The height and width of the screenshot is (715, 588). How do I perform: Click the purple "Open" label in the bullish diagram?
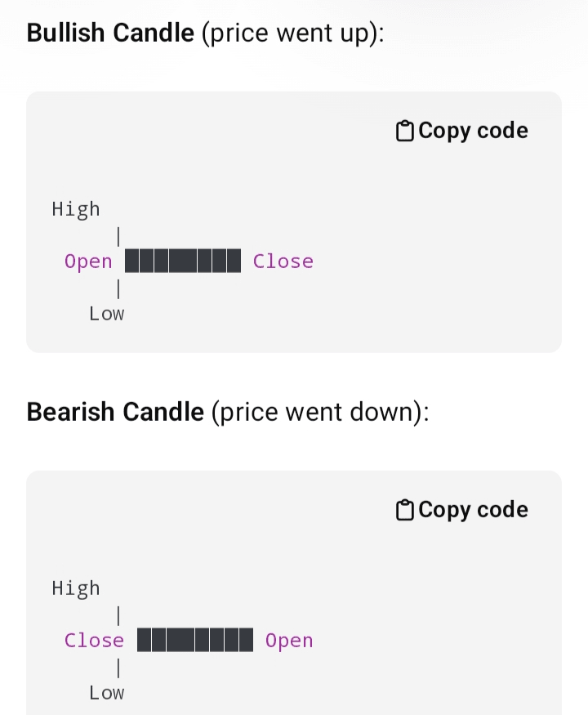88,261
